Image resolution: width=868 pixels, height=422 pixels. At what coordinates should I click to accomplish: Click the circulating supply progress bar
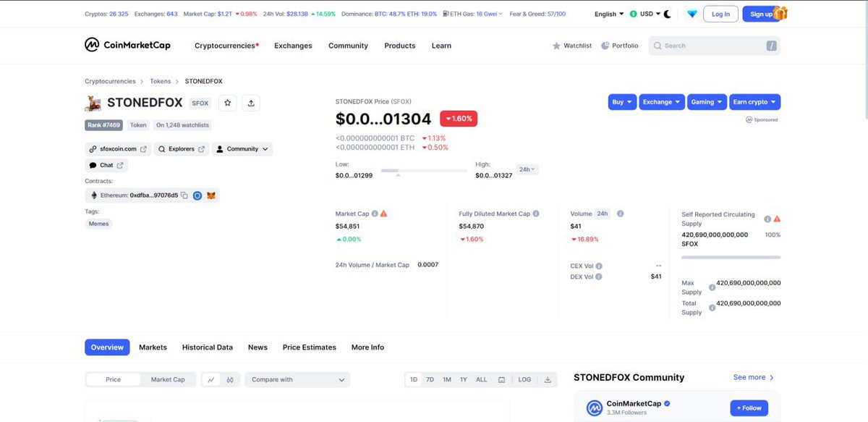[x=731, y=257]
